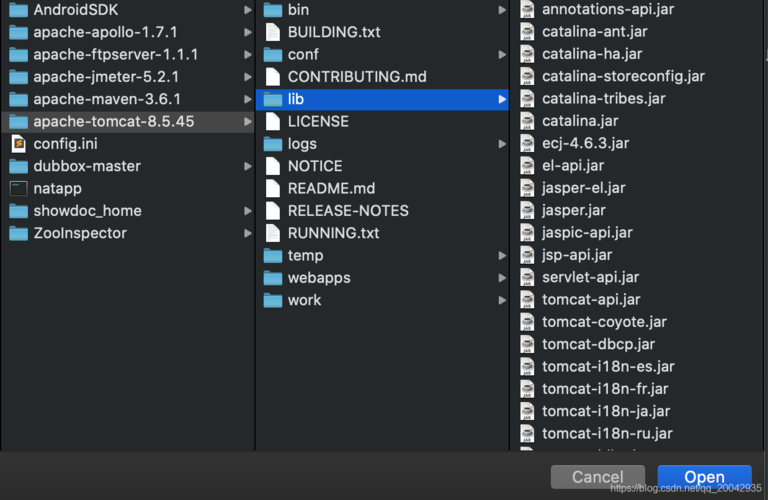The image size is (768, 500).
Task: Click the jasper.jar file icon
Action: pos(527,211)
